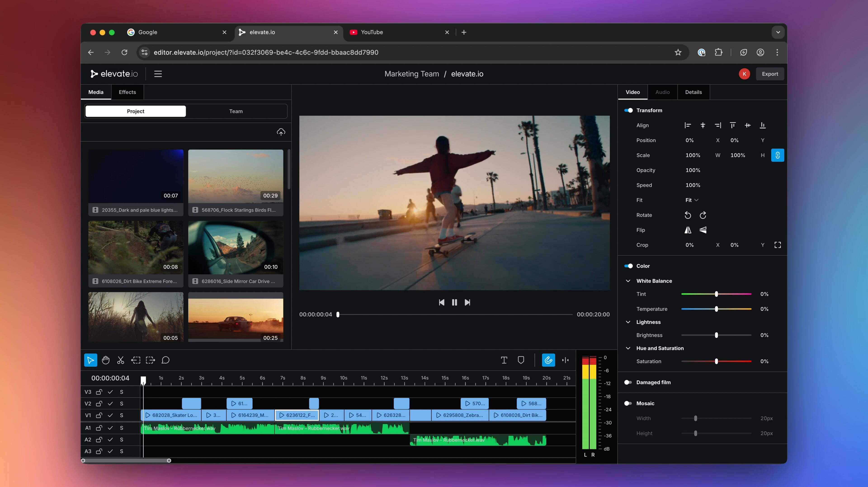Toggle the checkmark on track A2
Screen dimensions: 868x487
click(x=110, y=440)
